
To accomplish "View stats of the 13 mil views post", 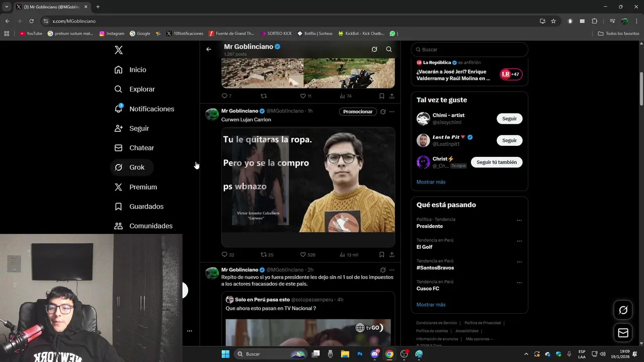I will point(349,255).
